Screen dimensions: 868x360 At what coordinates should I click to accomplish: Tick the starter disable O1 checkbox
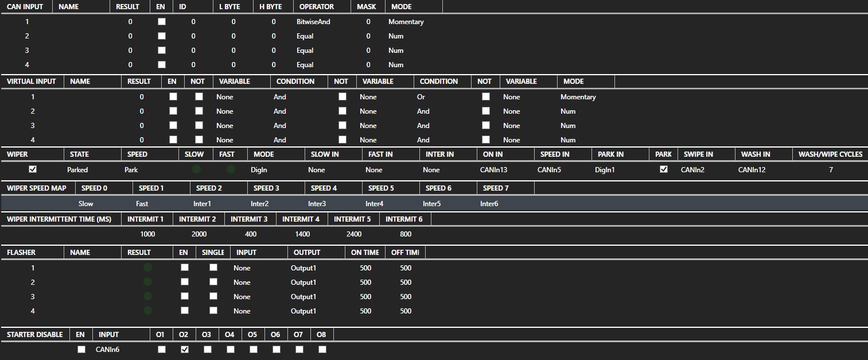click(x=162, y=349)
